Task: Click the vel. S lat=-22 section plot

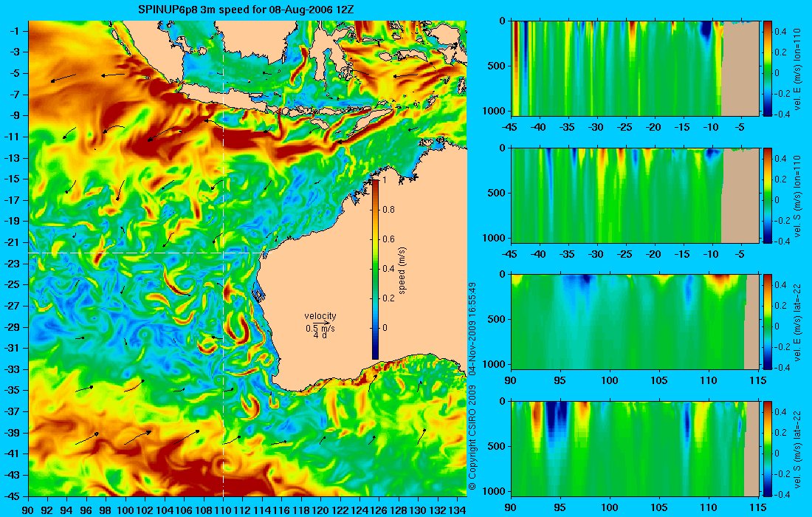Action: [x=636, y=448]
